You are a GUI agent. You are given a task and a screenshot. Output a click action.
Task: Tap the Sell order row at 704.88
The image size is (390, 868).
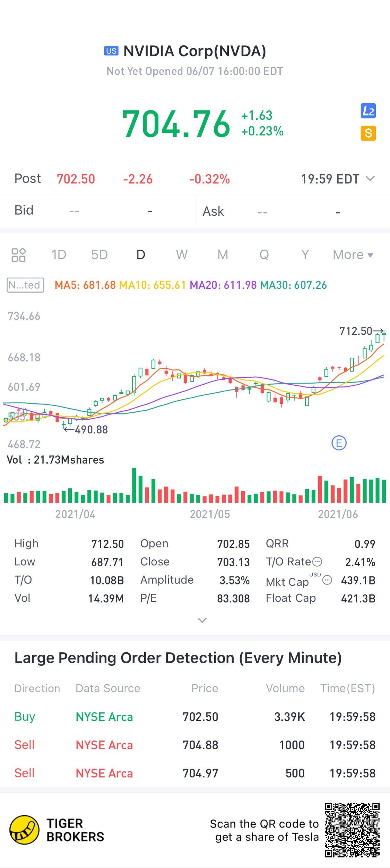(x=195, y=745)
